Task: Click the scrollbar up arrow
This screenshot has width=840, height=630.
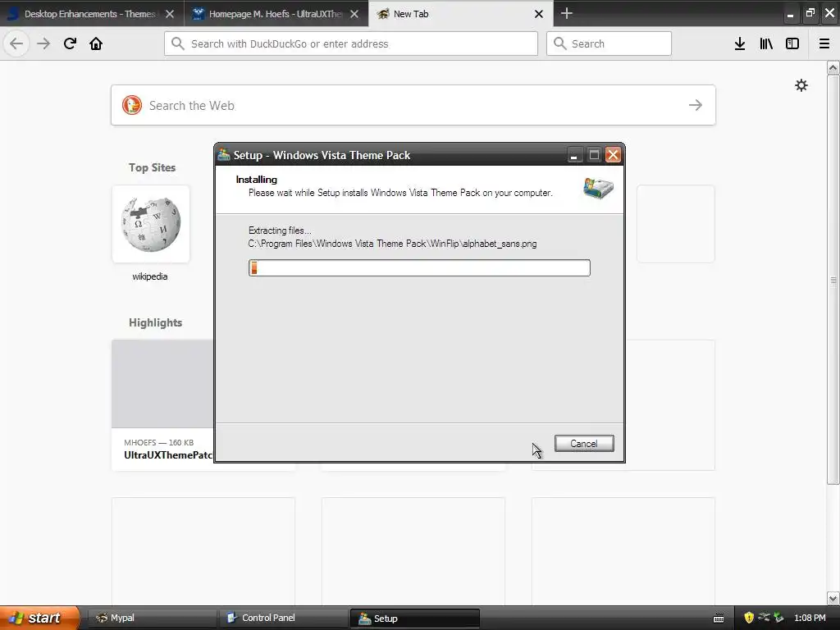Action: [x=833, y=67]
